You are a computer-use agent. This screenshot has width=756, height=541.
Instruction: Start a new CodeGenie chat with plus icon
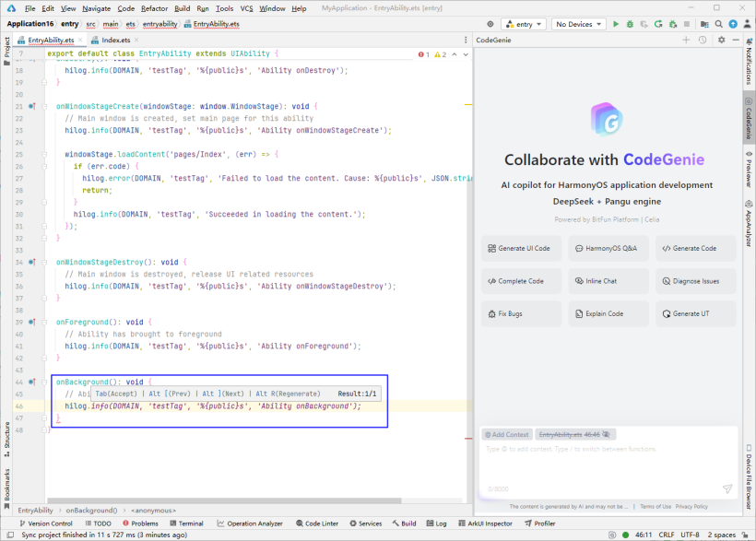coord(685,40)
